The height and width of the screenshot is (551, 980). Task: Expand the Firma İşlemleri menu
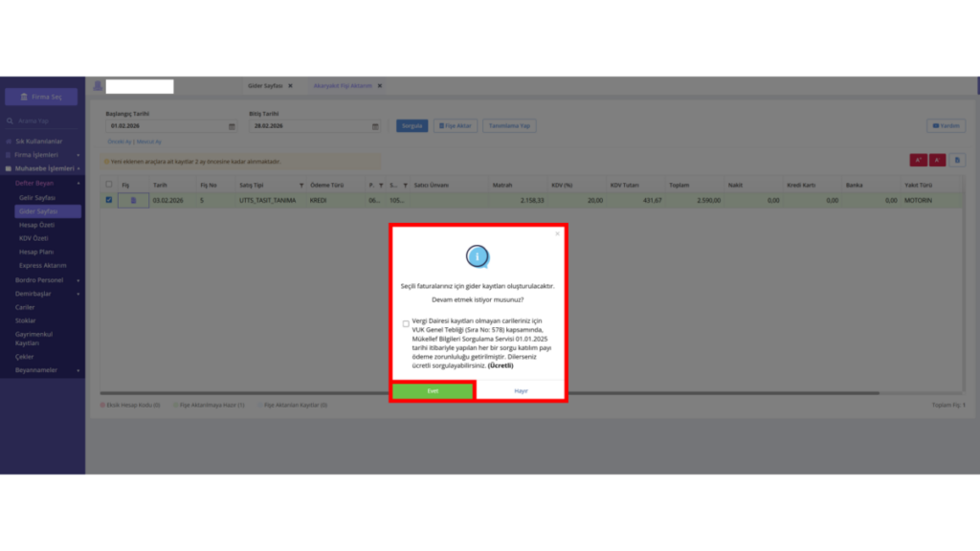[x=41, y=155]
